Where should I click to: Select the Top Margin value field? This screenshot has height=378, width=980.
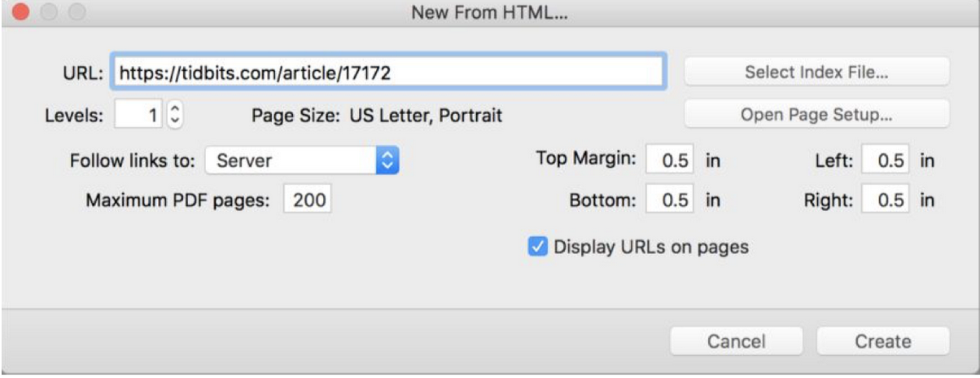point(670,160)
